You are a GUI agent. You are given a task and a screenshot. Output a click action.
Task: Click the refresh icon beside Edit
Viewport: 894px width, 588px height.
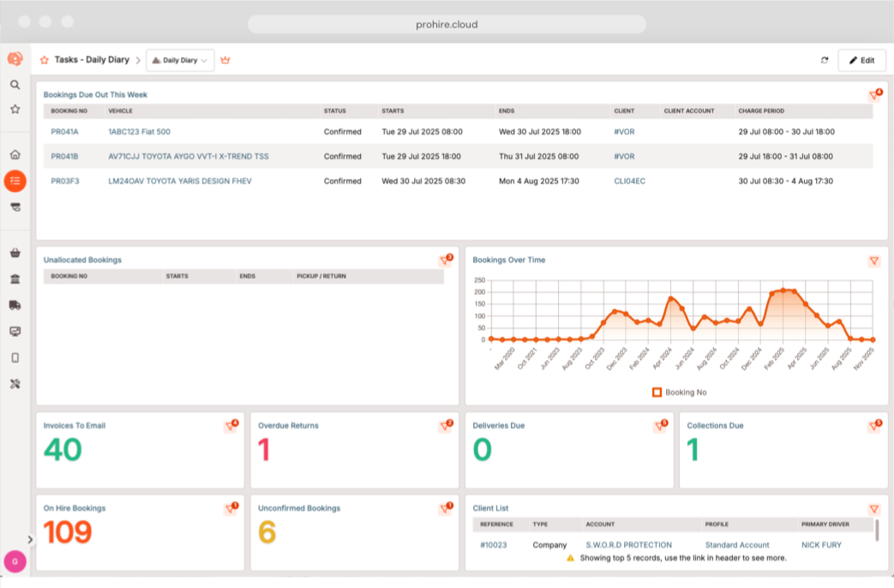pos(825,60)
